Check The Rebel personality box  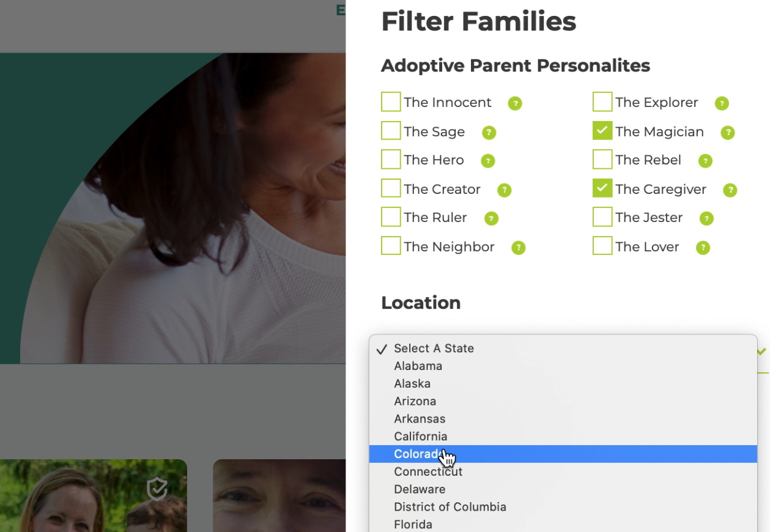point(602,160)
